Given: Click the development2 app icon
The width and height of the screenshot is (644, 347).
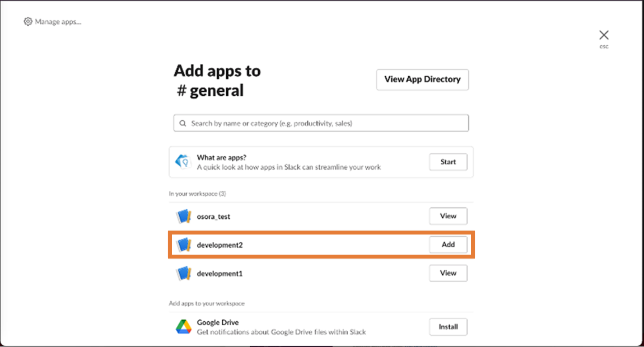Looking at the screenshot, I should tap(184, 245).
